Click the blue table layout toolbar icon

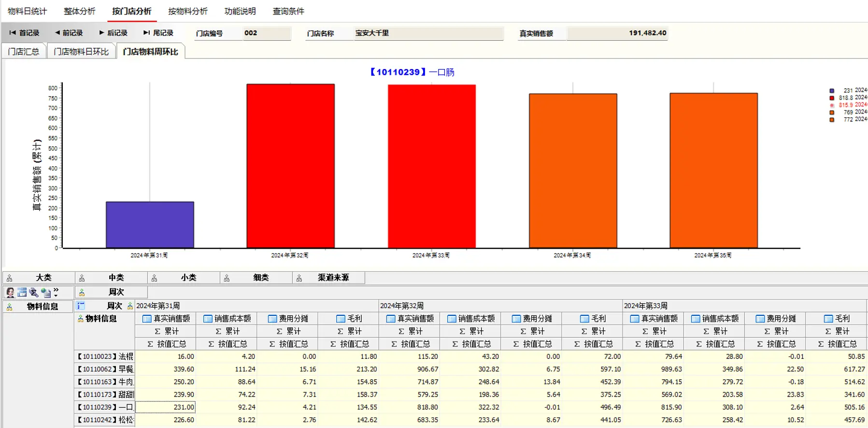click(22, 292)
